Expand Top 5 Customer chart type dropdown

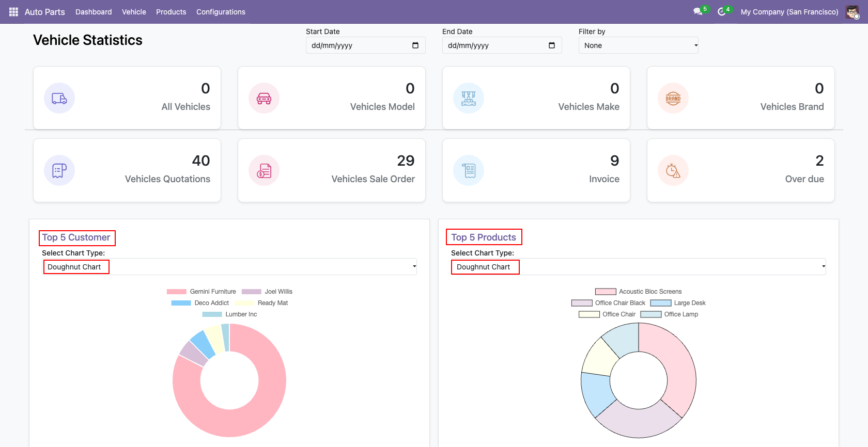pos(229,267)
